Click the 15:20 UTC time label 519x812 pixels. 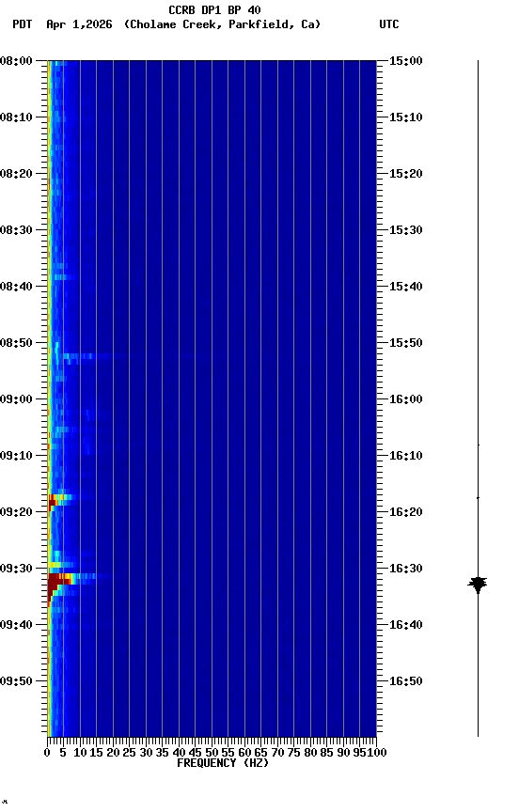pos(406,174)
